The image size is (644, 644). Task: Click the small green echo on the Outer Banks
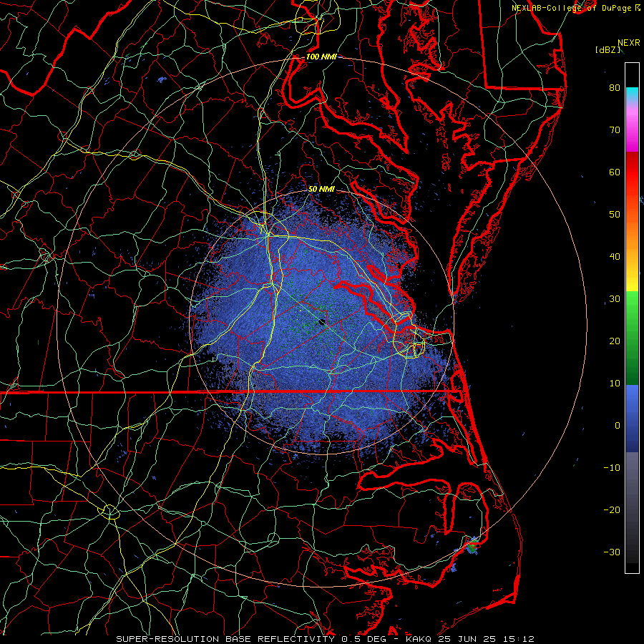pyautogui.click(x=472, y=546)
